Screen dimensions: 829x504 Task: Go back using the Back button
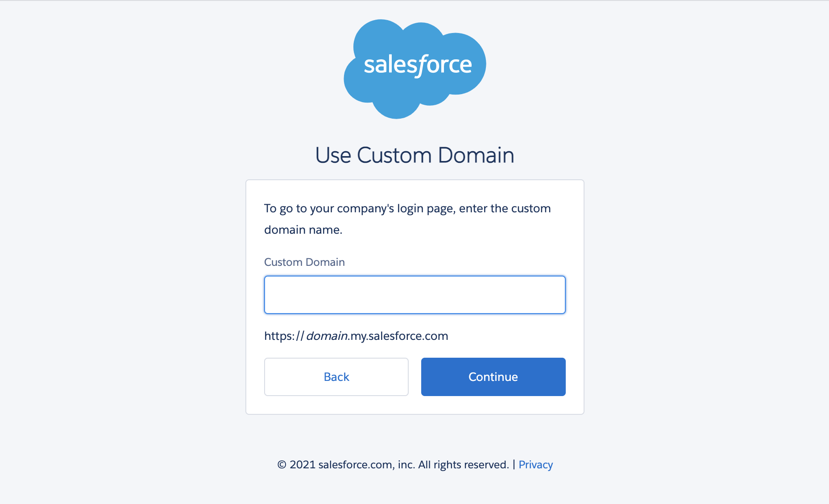coord(336,376)
